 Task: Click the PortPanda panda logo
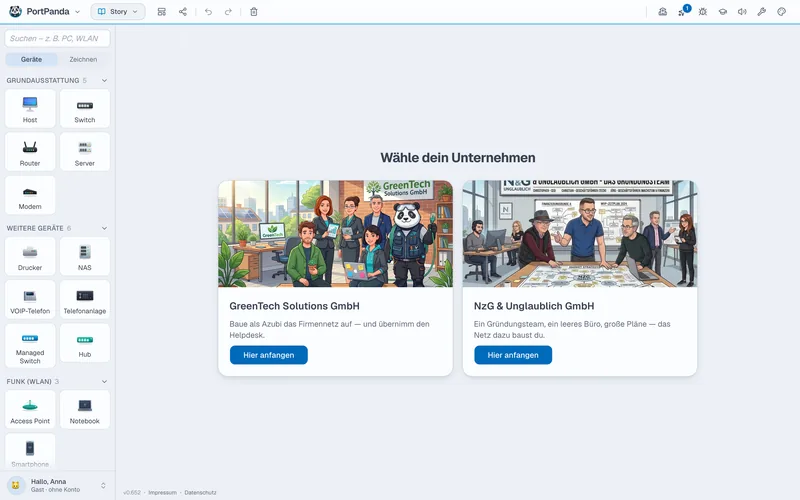pos(15,11)
